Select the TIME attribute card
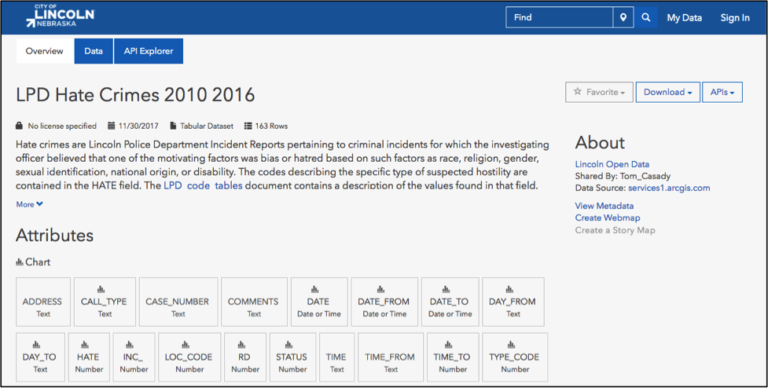Viewport: 768px width, 388px height. [x=337, y=357]
